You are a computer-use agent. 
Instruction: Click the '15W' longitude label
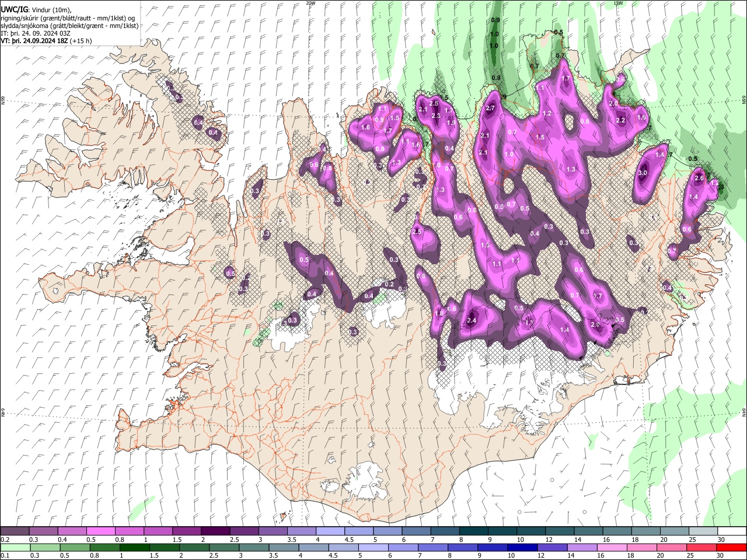(618, 3)
